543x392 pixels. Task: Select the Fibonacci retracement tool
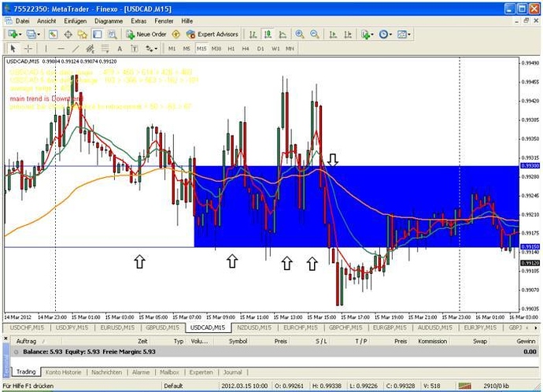(105, 49)
